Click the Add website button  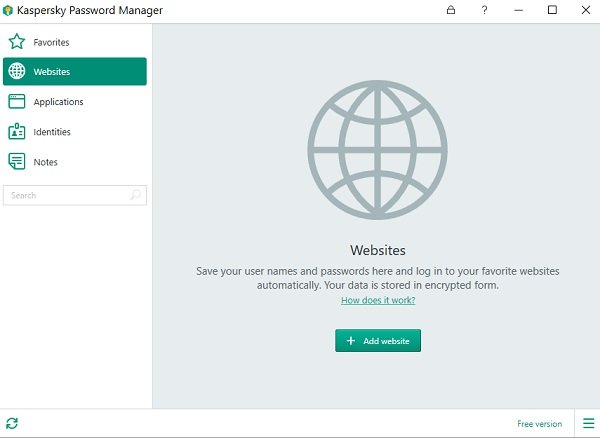(x=378, y=340)
